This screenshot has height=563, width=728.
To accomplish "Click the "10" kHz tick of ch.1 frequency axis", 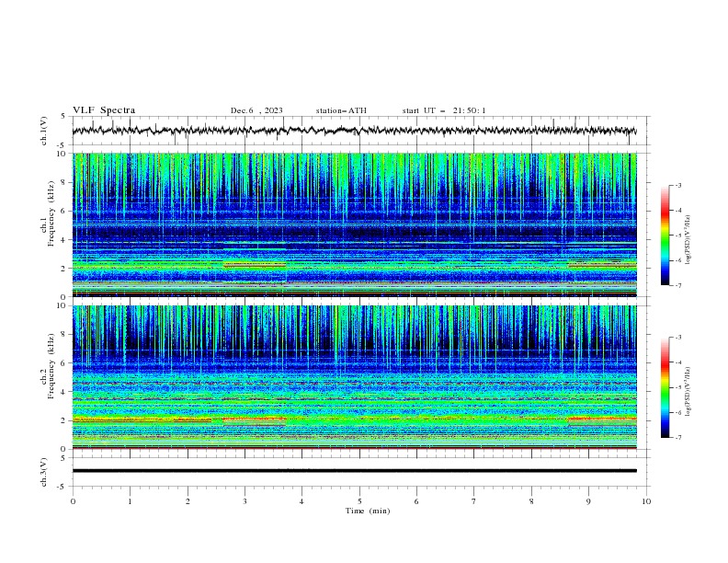I will [x=63, y=154].
